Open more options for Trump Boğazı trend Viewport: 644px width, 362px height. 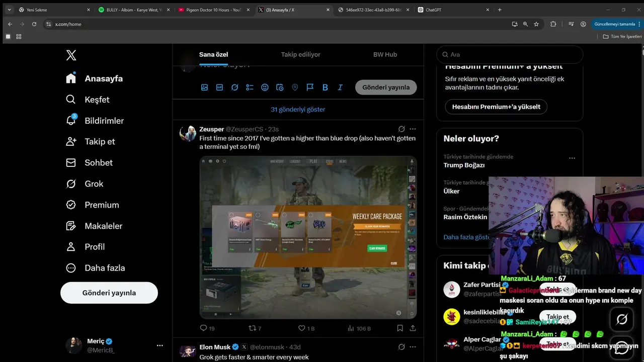572,158
